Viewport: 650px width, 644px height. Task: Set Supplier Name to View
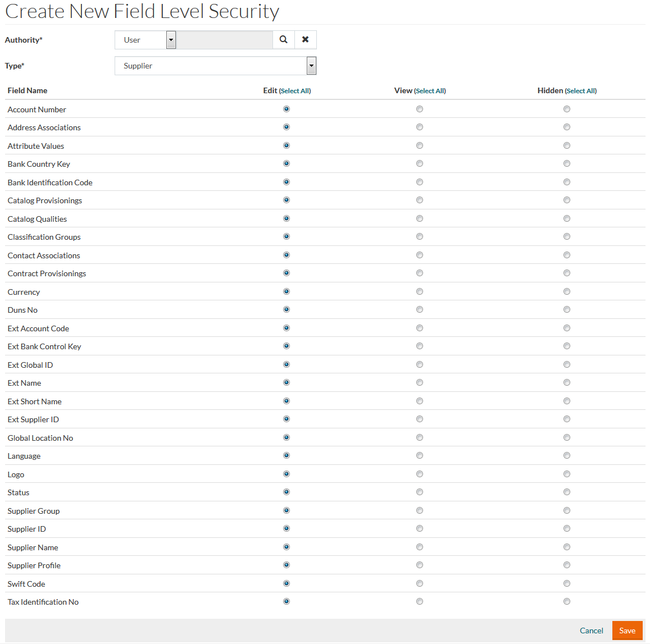coord(420,547)
